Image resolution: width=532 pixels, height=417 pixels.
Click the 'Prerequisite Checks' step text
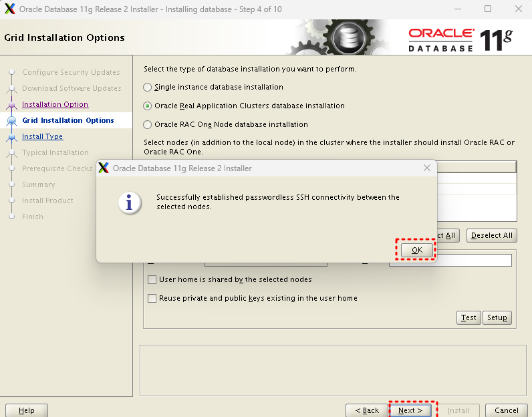(x=57, y=168)
